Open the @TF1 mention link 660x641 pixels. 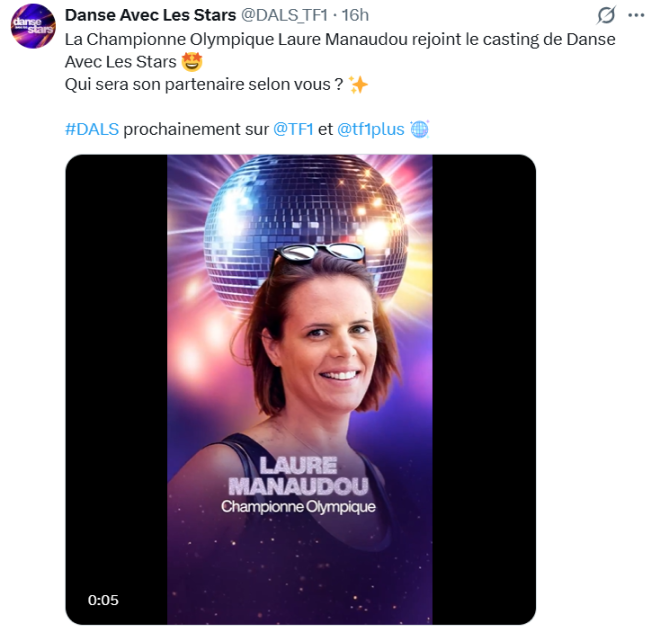pyautogui.click(x=293, y=130)
